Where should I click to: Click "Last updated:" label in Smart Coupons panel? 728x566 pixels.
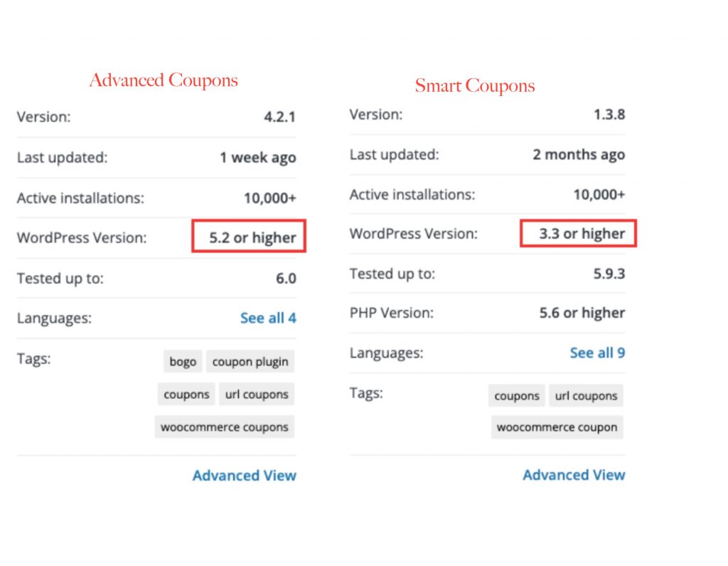pyautogui.click(x=394, y=154)
